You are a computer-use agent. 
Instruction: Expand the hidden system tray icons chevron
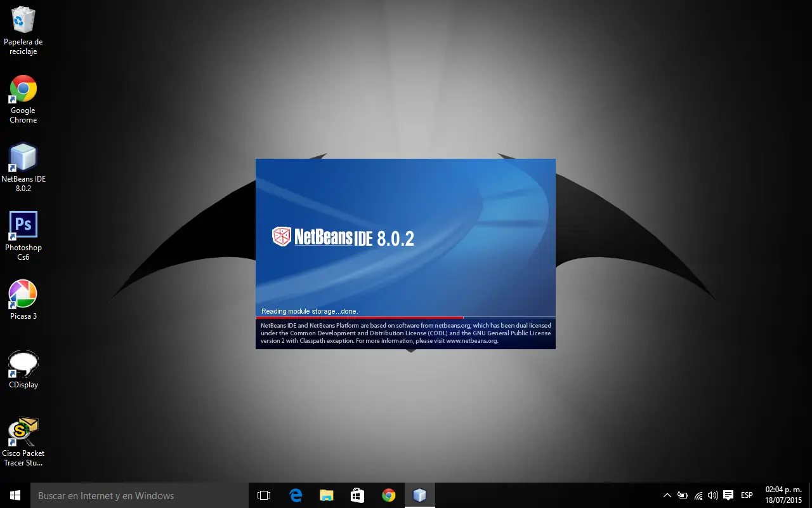click(667, 495)
